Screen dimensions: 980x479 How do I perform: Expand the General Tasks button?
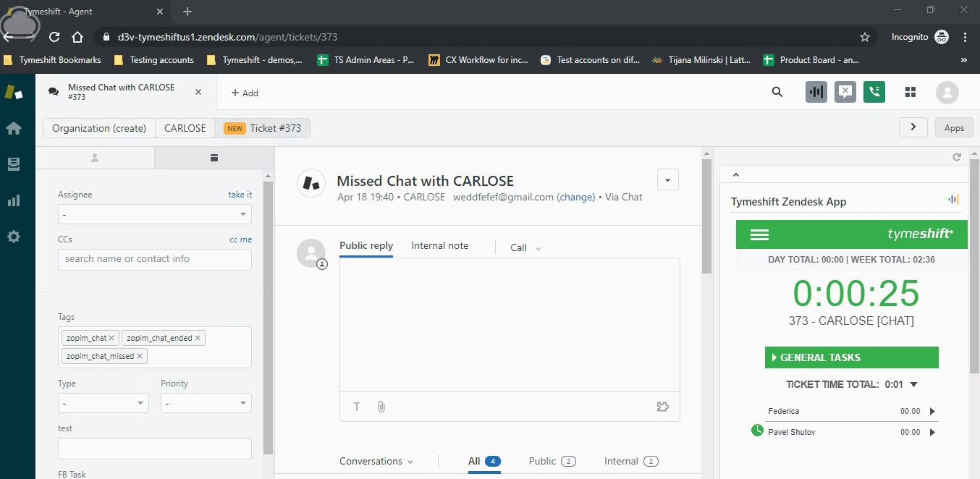point(851,357)
